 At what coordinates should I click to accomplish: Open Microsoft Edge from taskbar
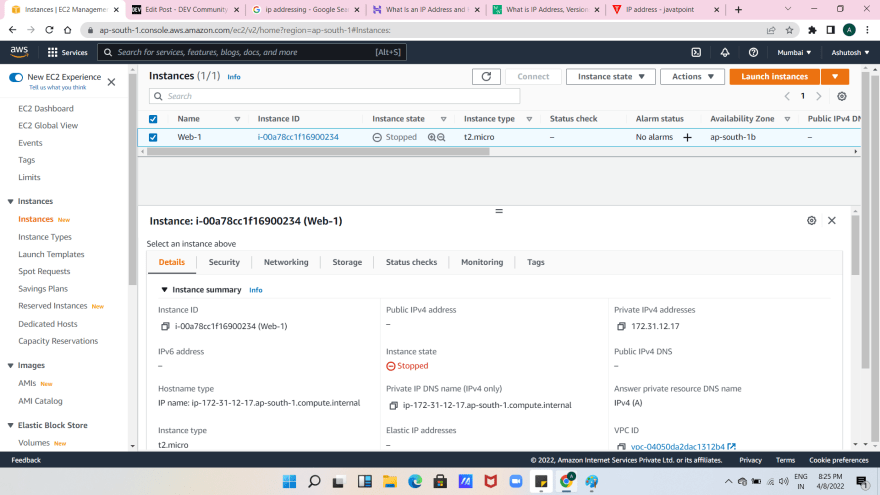click(415, 482)
